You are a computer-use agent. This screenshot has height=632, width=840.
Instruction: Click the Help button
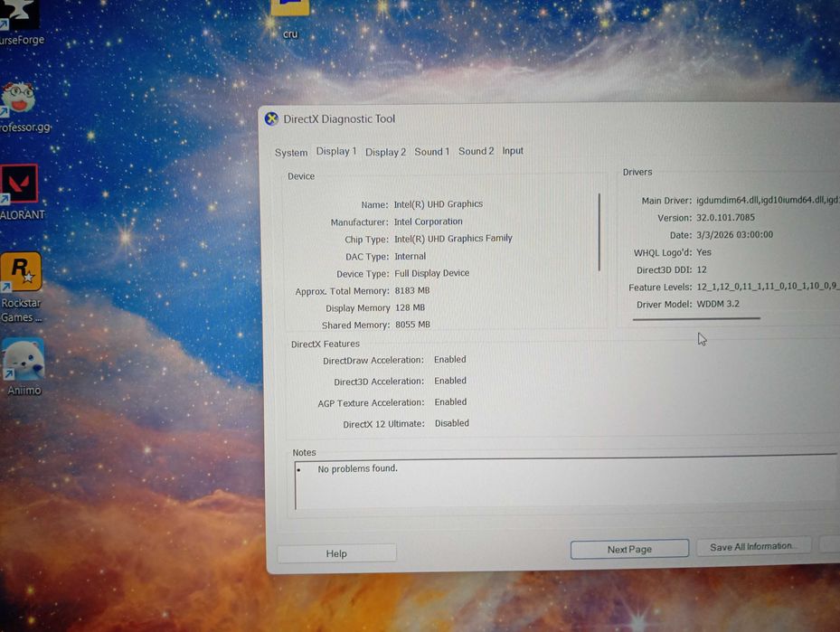click(336, 553)
